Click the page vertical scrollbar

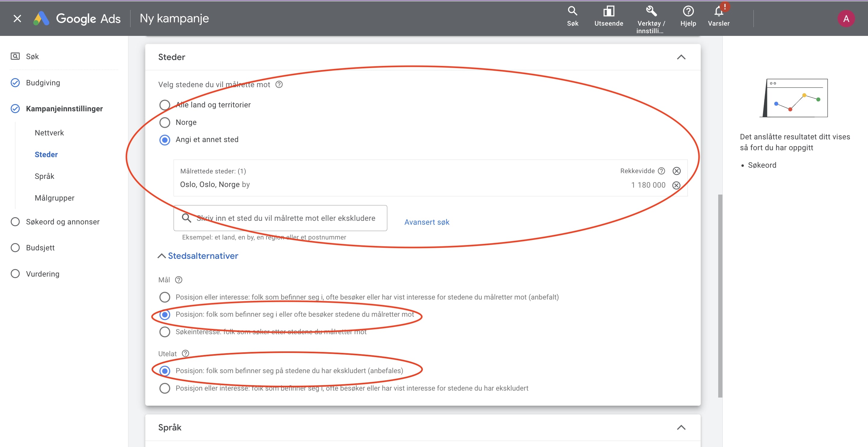click(720, 295)
